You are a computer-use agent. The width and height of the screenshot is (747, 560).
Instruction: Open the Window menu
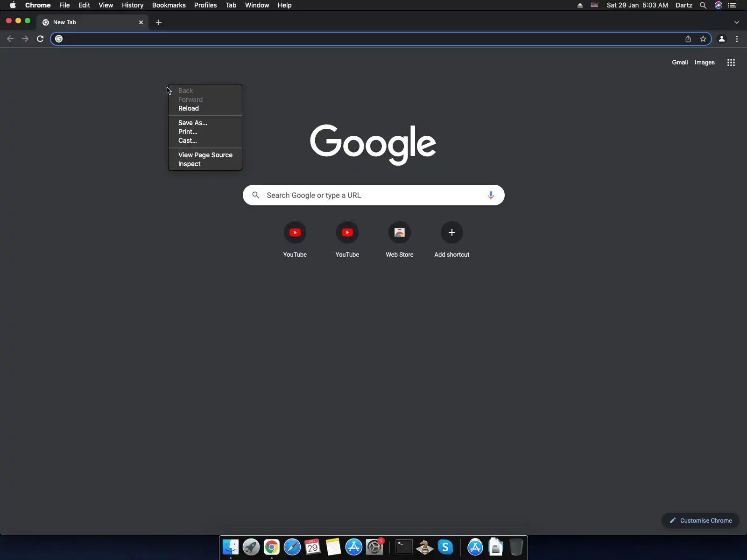(257, 5)
